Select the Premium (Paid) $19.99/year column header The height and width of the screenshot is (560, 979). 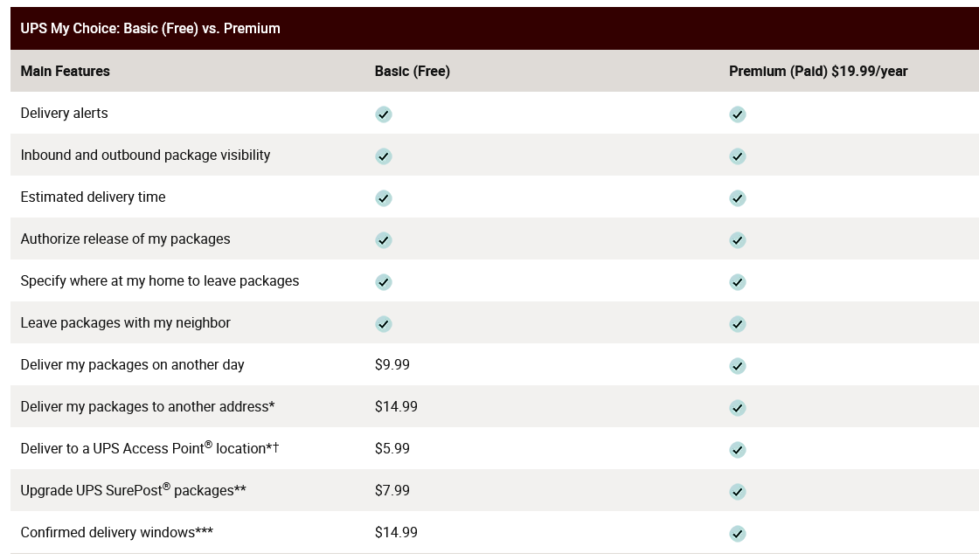[x=818, y=71]
